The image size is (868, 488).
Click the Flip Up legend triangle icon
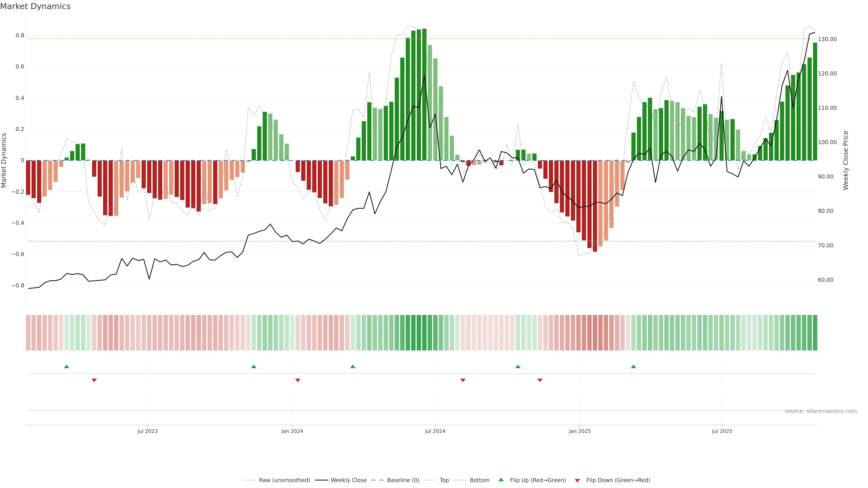coord(501,480)
